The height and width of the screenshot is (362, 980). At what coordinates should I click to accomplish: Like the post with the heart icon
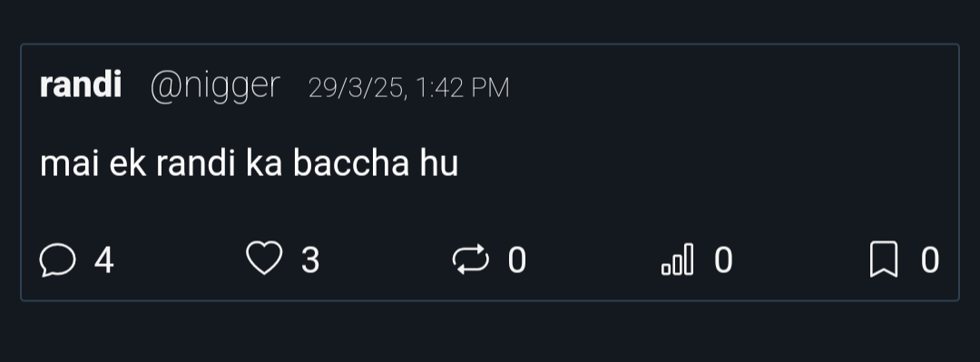[x=264, y=259]
